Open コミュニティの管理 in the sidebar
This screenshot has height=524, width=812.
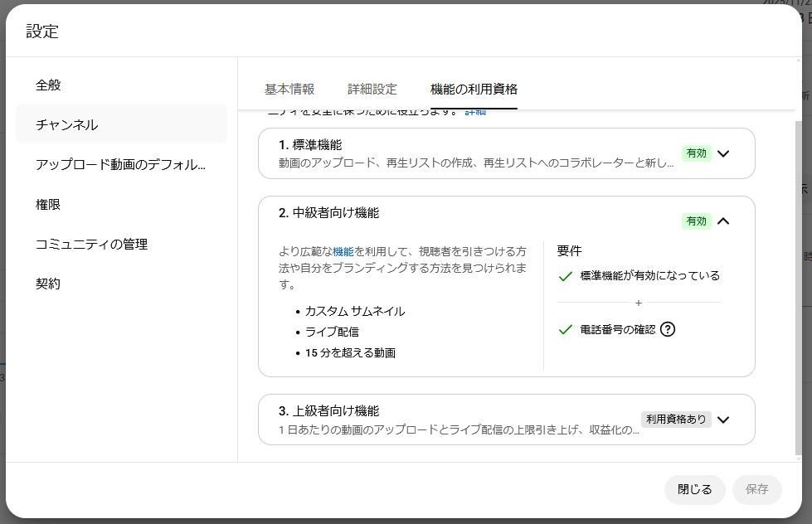pyautogui.click(x=91, y=244)
